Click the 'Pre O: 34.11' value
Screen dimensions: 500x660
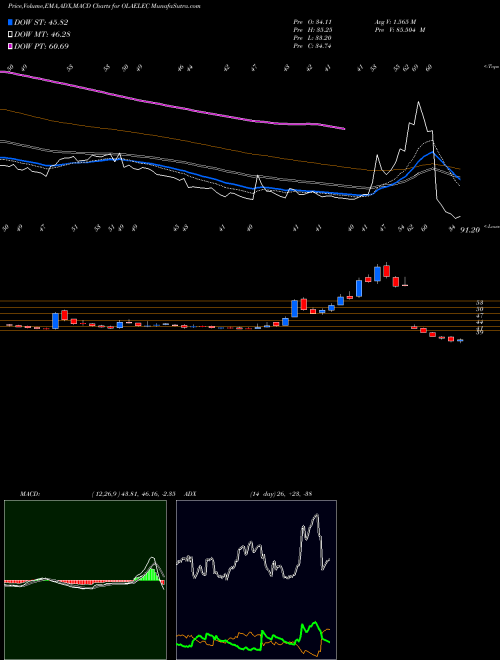click(313, 22)
